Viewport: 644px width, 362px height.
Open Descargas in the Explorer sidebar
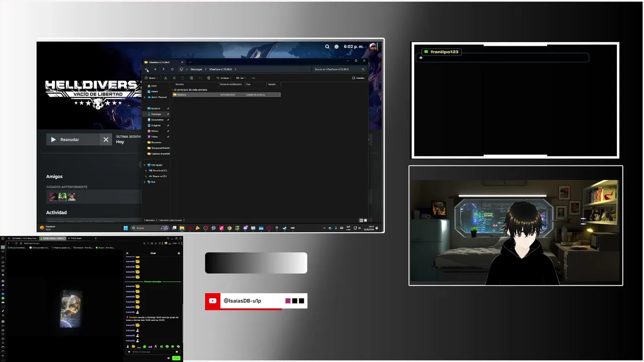click(x=156, y=114)
